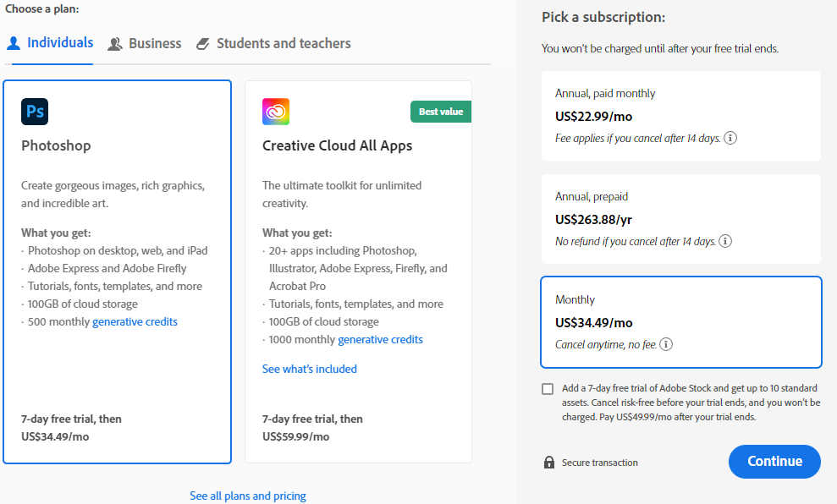Open See all plans and pricing link
Screen dimensions: 837x504
(x=248, y=496)
